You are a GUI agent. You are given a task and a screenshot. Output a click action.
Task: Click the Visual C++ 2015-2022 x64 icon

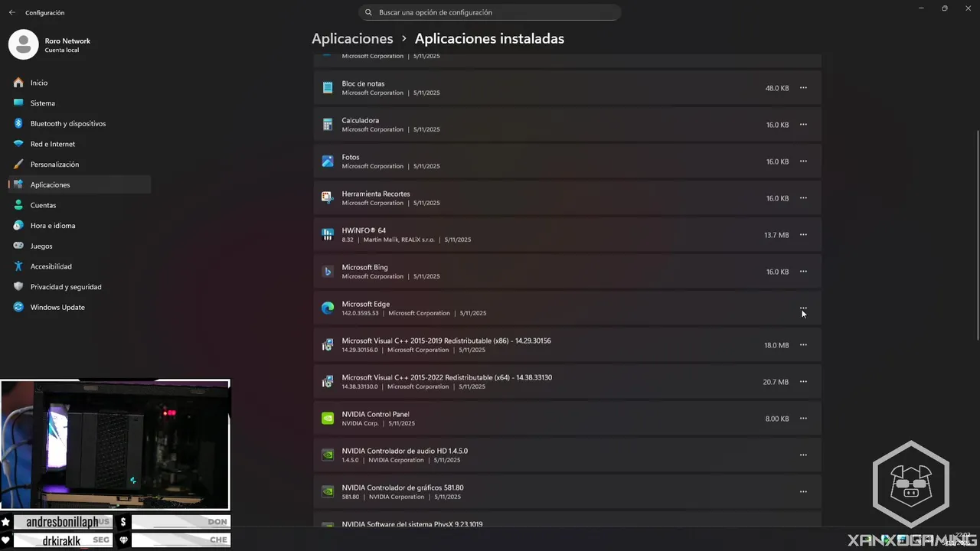(328, 382)
